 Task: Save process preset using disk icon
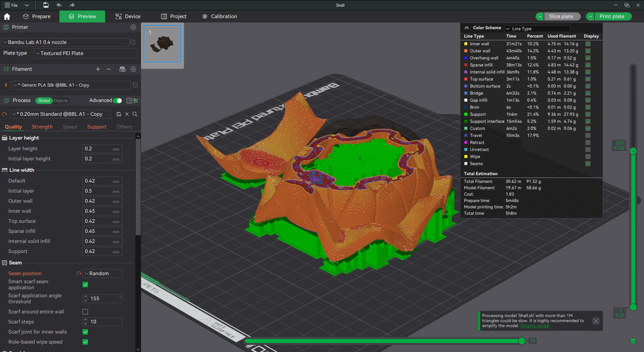[119, 114]
